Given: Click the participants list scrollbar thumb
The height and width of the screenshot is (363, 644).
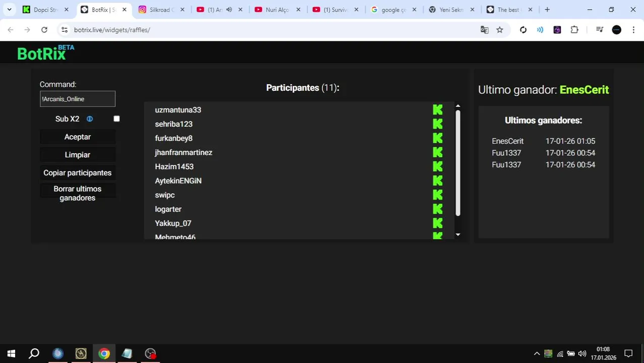Looking at the screenshot, I should coord(458,163).
